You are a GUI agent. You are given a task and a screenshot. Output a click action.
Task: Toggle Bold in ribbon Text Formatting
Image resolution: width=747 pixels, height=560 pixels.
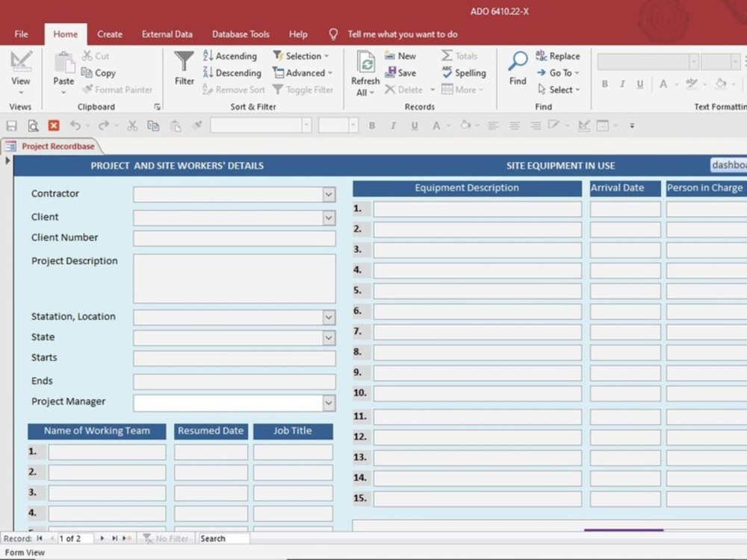[604, 84]
